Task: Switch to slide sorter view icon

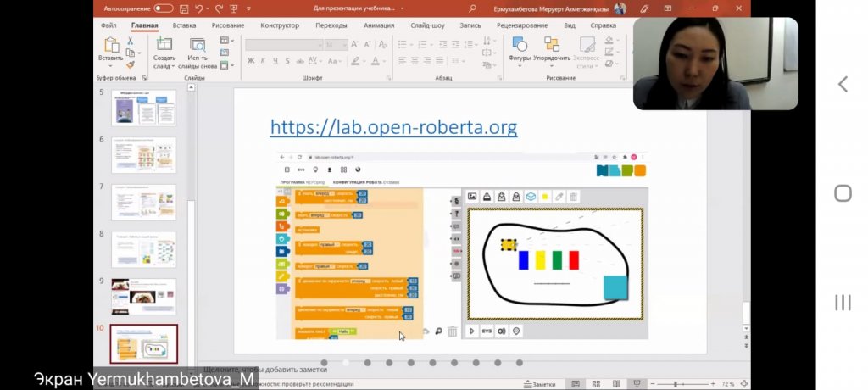Action: click(596, 384)
